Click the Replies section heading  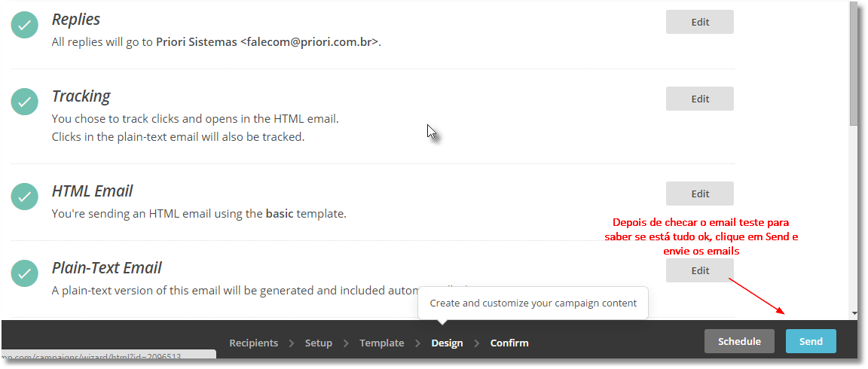point(76,20)
